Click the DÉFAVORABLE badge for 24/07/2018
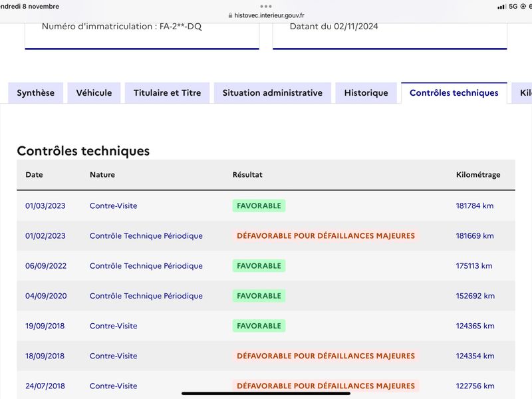Screen dimensions: 532x399 (x=326, y=386)
